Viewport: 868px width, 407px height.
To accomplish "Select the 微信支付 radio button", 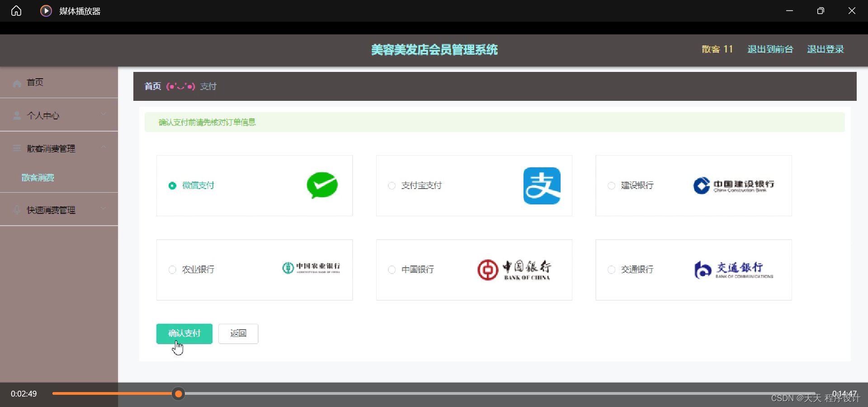I will pos(172,186).
